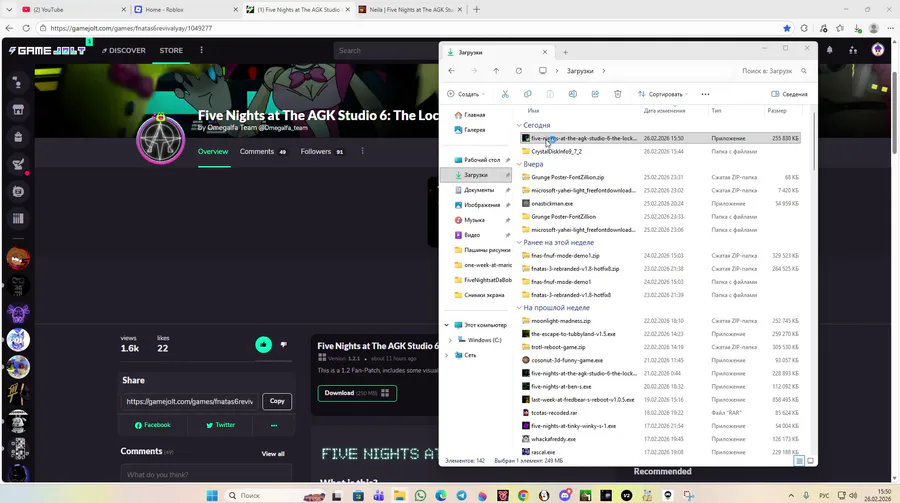The image size is (900, 503).
Task: Open Game Jolt STORE menu item
Action: [x=171, y=51]
